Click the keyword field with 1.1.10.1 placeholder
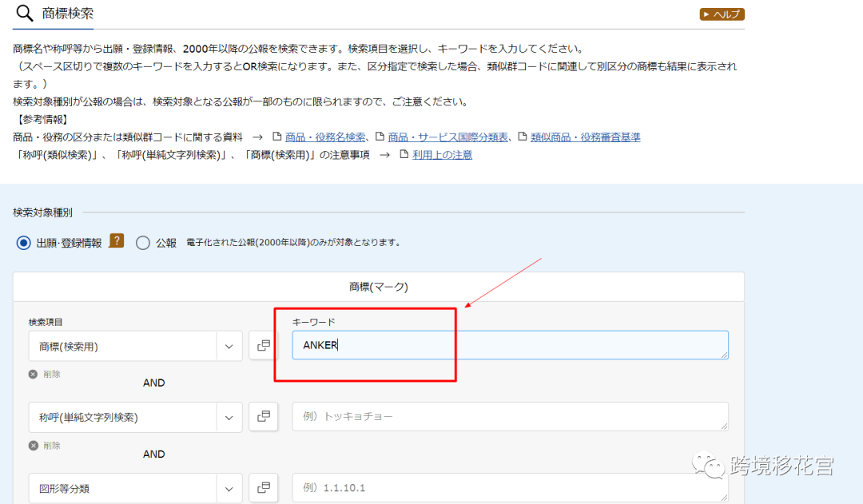Viewport: 863px width, 504px height. 510,487
